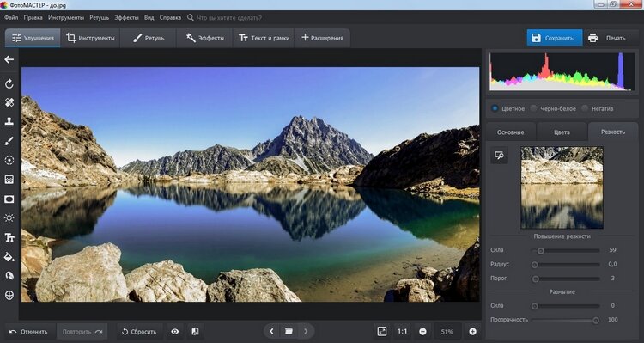Fit image to screen icon
Image resolution: width=644 pixels, height=343 pixels.
click(x=382, y=332)
